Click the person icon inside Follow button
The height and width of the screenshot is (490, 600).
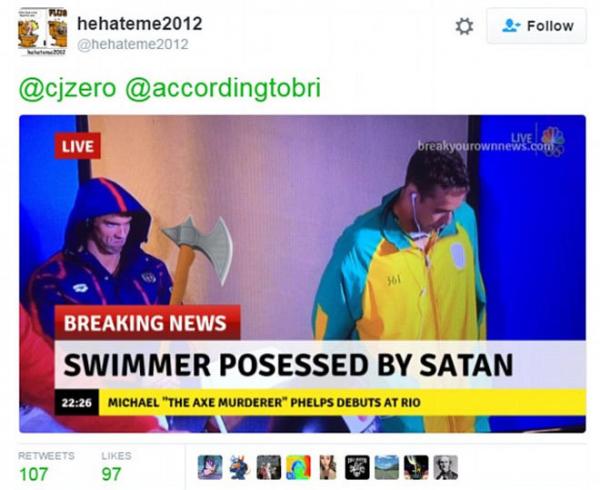pyautogui.click(x=511, y=26)
